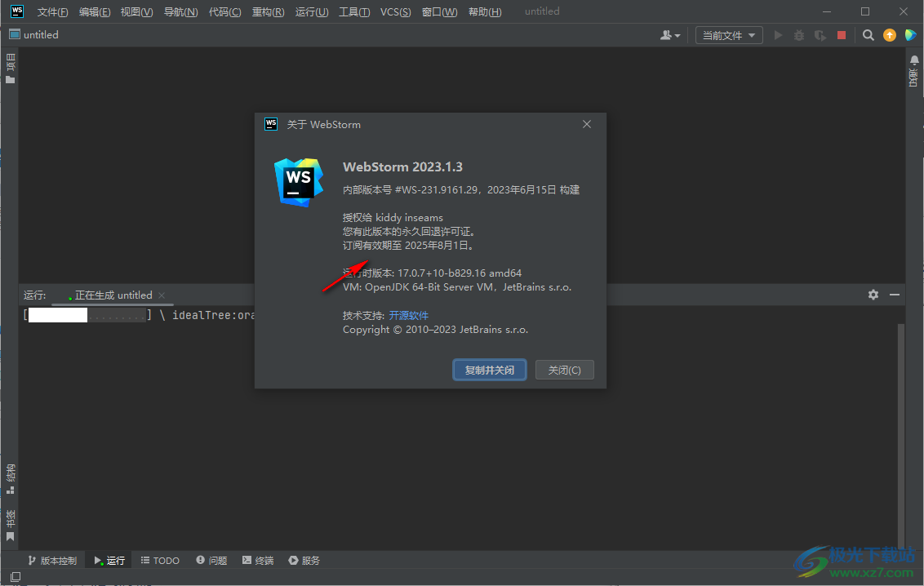
Task: Click the 关闭(C) button
Action: [565, 370]
